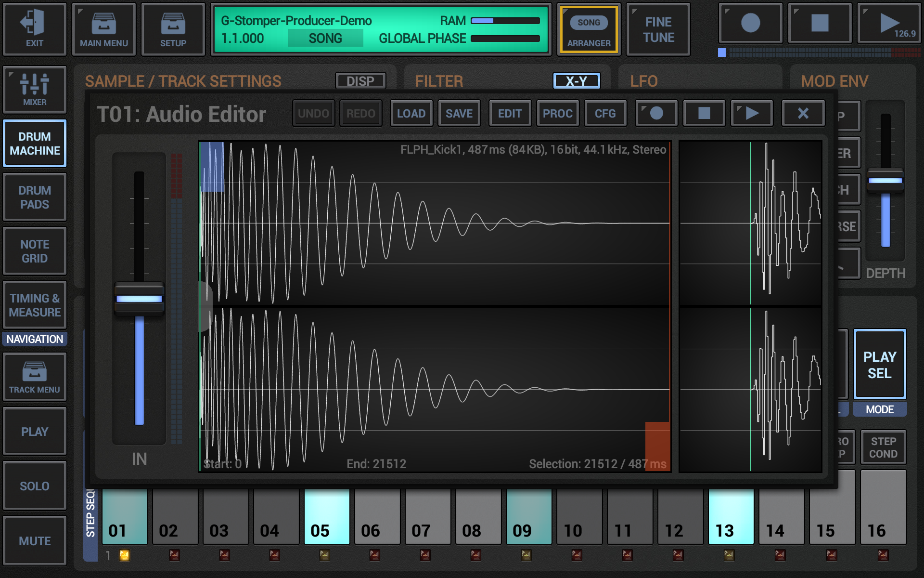Switch to Drum Pads view
The image size is (924, 578).
point(34,197)
